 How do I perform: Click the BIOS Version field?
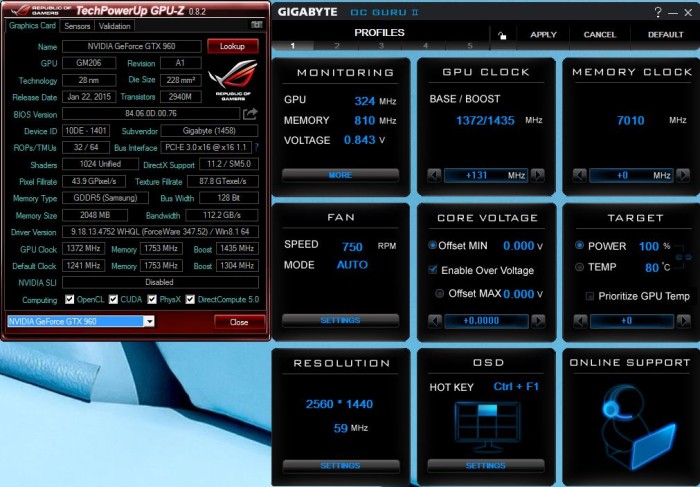151,113
